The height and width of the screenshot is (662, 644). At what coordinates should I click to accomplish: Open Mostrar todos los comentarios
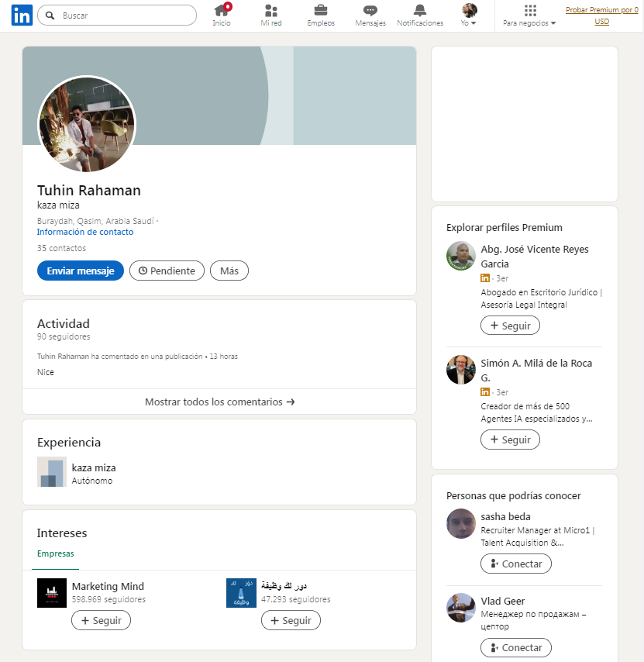click(x=219, y=402)
